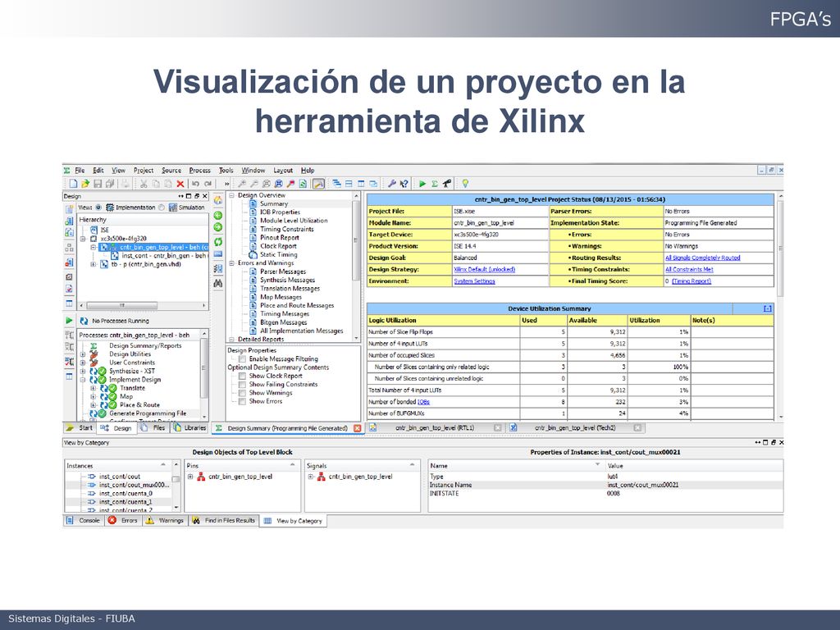Click the What's This help cursor icon
840x630 pixels.
tap(404, 184)
